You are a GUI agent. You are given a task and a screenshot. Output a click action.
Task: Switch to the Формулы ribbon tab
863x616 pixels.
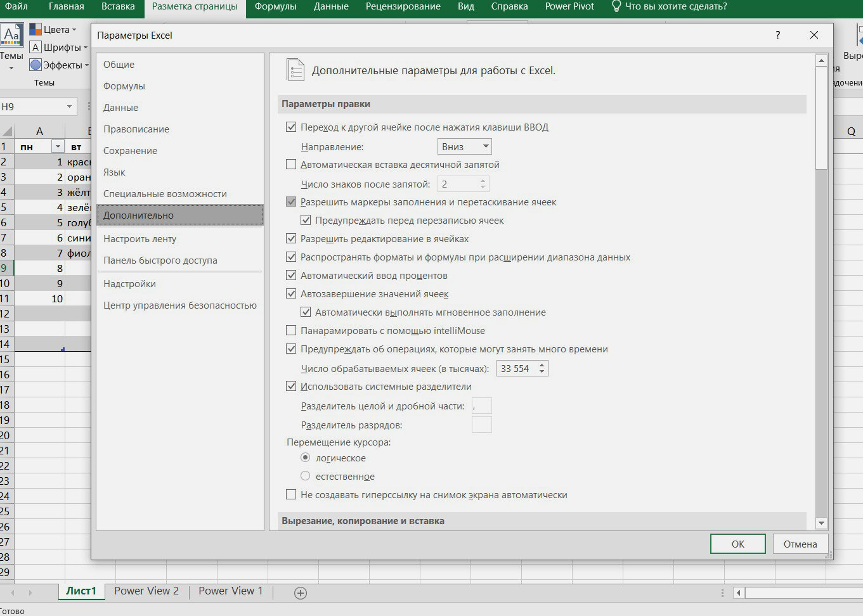click(x=276, y=6)
